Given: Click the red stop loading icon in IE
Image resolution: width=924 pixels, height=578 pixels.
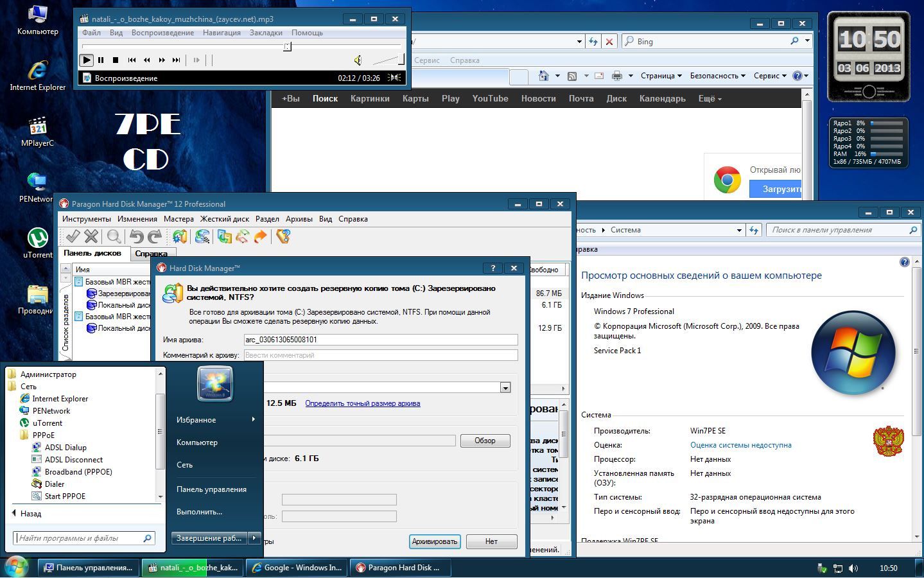Looking at the screenshot, I should coord(609,41).
